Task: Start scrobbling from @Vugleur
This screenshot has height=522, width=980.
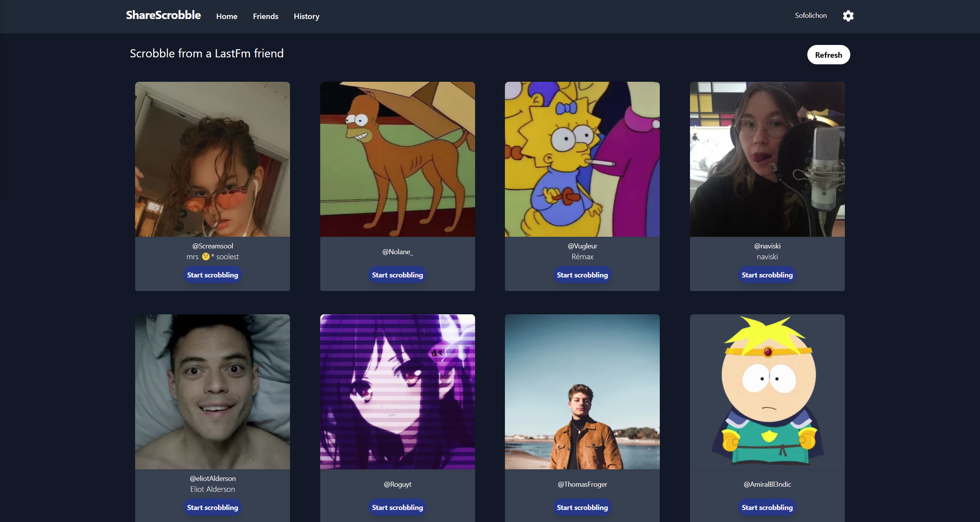Action: click(582, 275)
